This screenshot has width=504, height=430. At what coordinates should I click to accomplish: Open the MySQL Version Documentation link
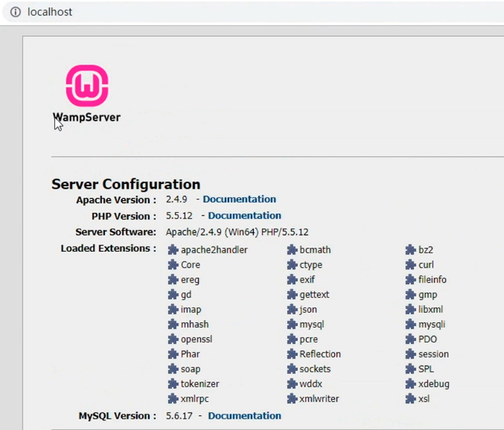pos(245,416)
